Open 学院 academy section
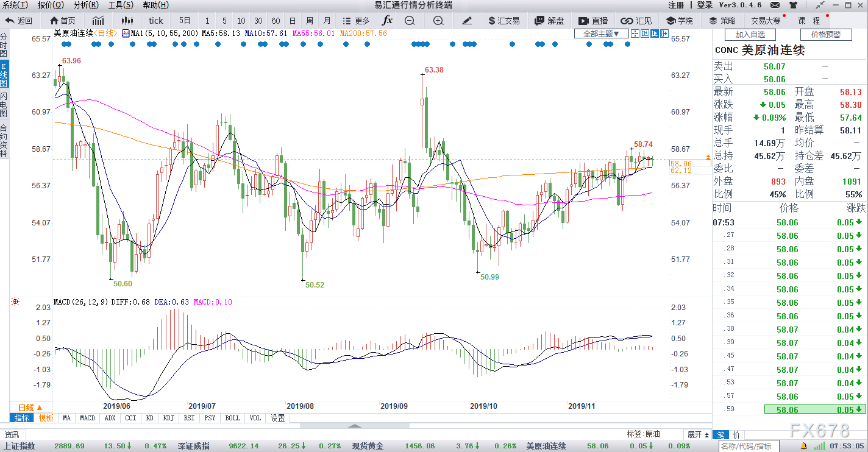The image size is (868, 452). click(x=679, y=21)
